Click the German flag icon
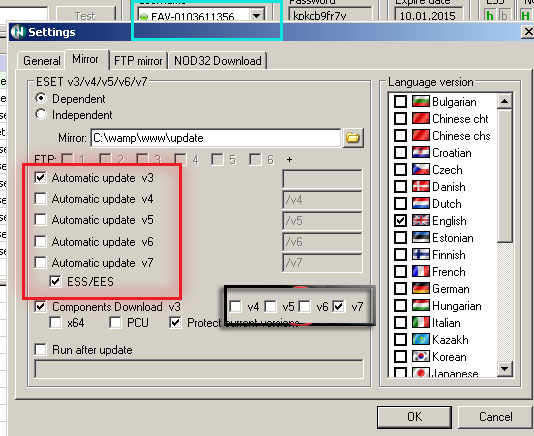 pyautogui.click(x=421, y=289)
